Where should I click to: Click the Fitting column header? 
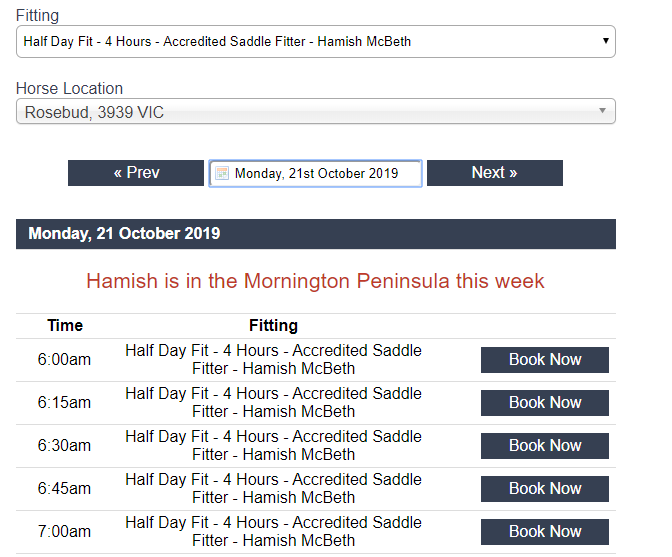[x=273, y=326]
